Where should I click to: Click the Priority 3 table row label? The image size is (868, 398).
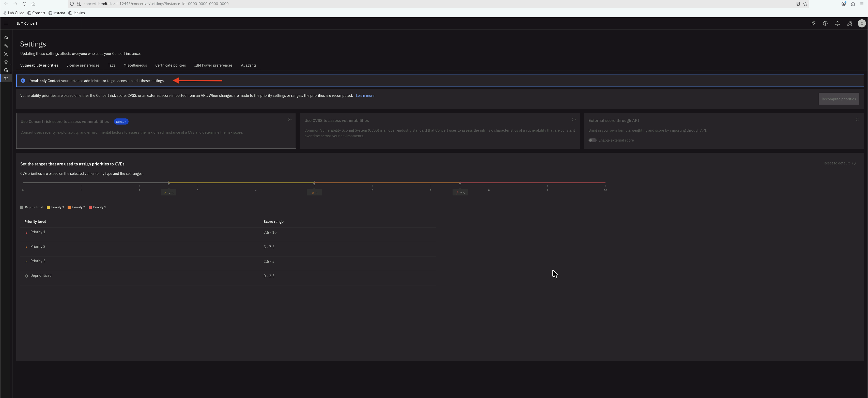(38, 261)
